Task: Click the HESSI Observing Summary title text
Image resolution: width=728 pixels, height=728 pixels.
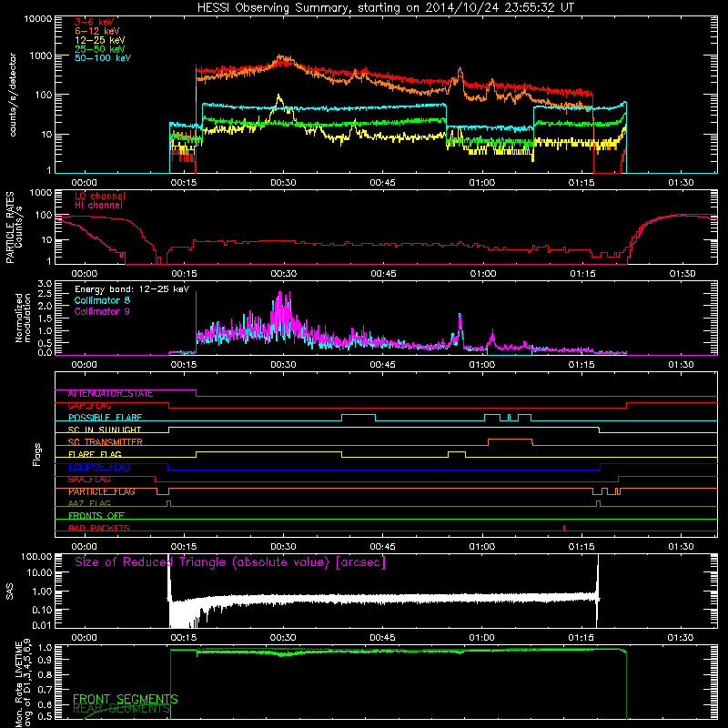Action: click(x=385, y=8)
